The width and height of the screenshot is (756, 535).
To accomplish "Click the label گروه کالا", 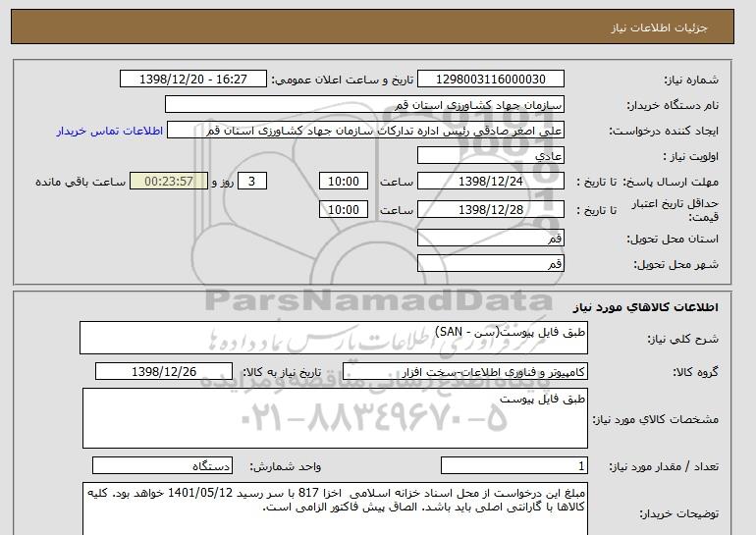I will point(695,372).
